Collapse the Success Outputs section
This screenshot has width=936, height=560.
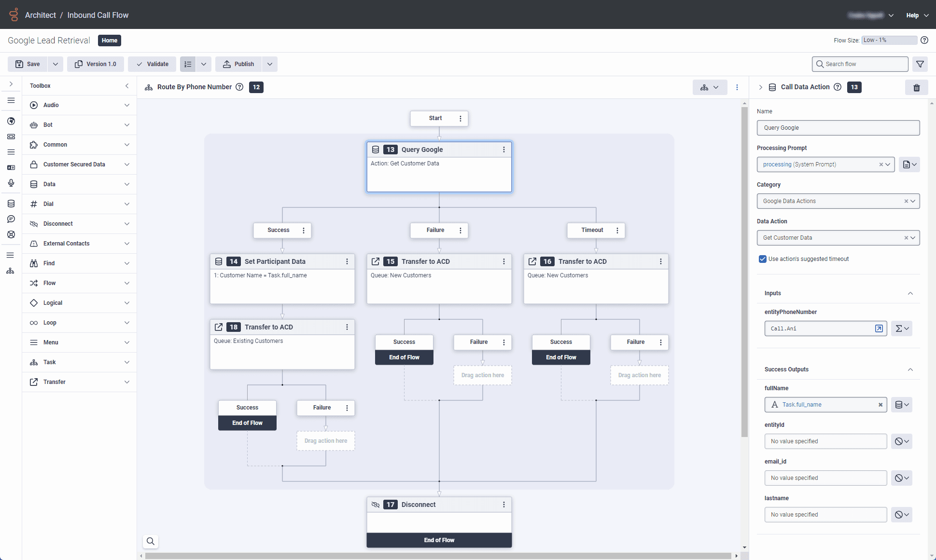coord(910,369)
